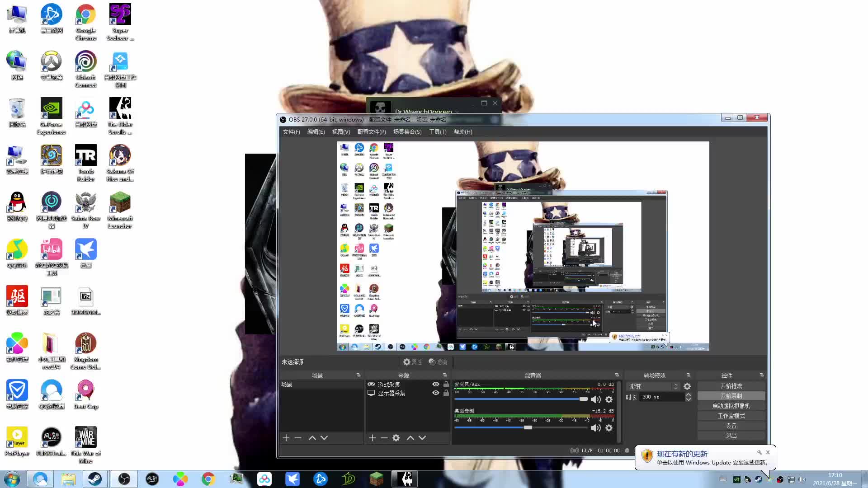Lock the 显示器采集 source

tap(446, 393)
